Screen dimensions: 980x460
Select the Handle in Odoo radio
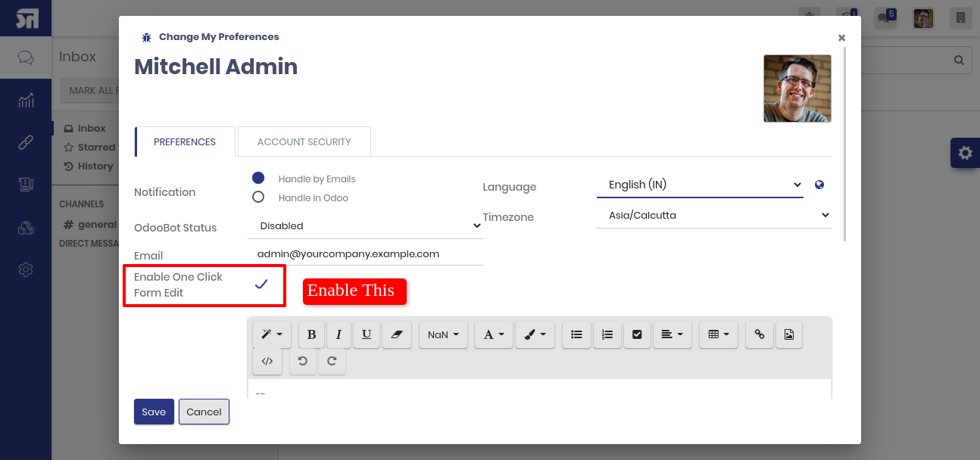(x=258, y=197)
